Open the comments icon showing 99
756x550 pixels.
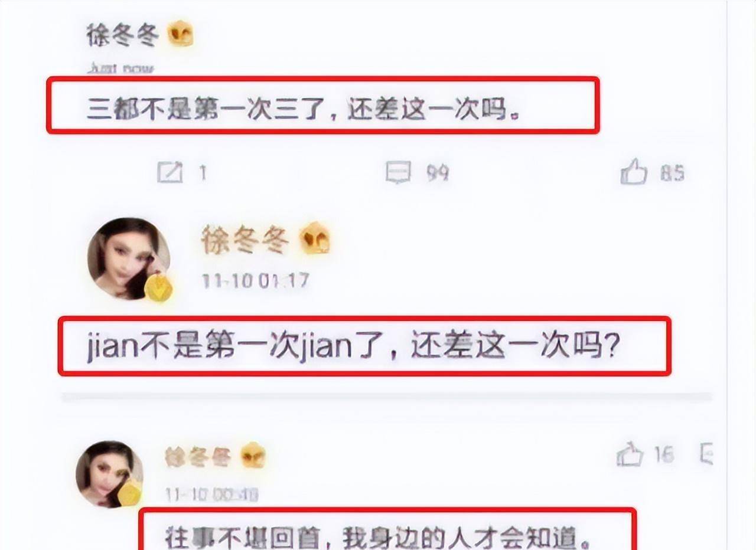[398, 173]
